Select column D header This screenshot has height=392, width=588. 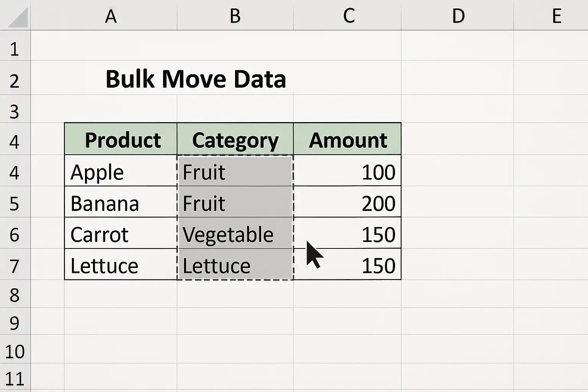[x=457, y=15]
